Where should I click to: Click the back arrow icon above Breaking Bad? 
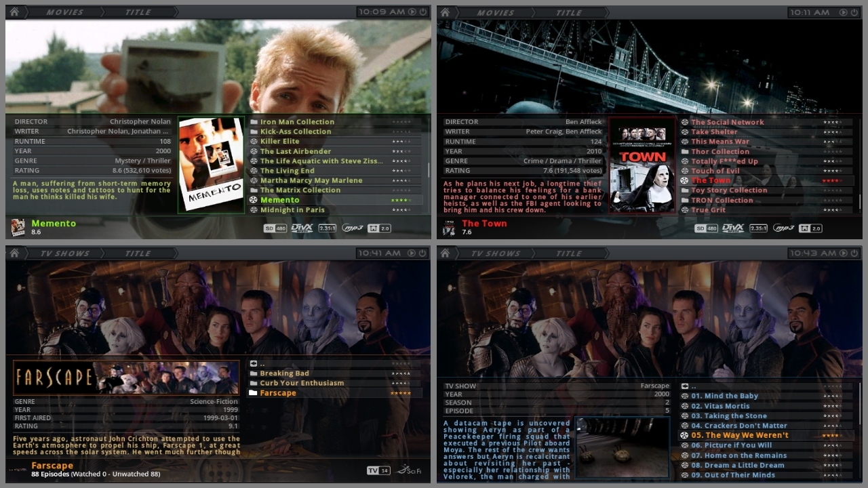click(x=254, y=363)
